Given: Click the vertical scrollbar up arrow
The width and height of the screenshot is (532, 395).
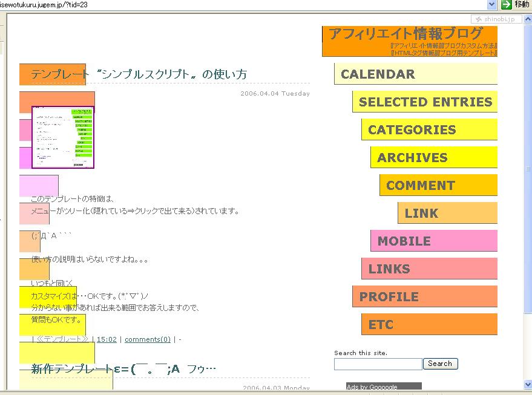Looking at the screenshot, I should click(x=528, y=19).
